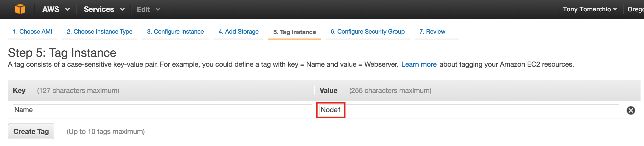644x146 pixels.
Task: Open the AWS dropdown menu
Action: [x=56, y=9]
